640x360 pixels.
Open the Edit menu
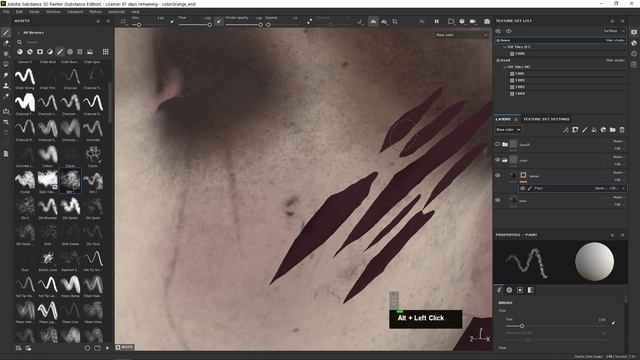point(19,12)
